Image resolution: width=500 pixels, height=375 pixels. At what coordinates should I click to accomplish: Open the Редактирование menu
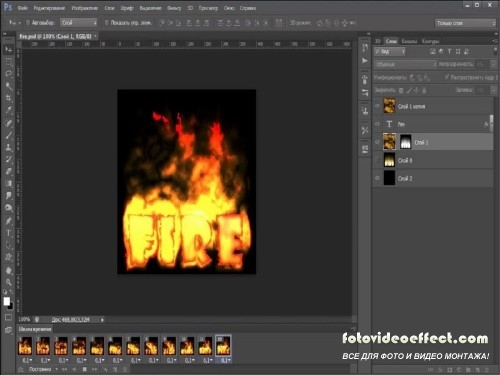49,8
